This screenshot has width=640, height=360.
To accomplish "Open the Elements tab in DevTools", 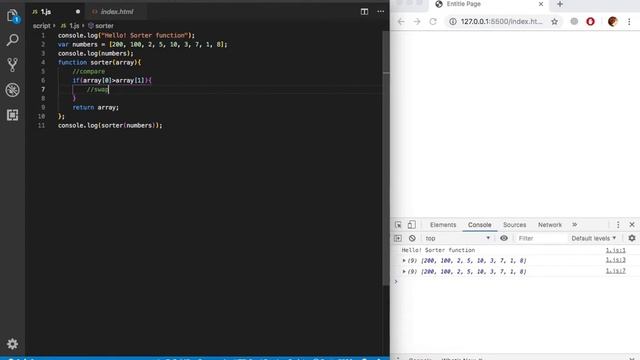I will click(x=443, y=225).
